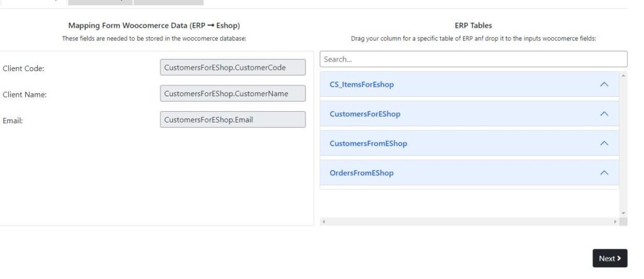Select the Client Code mapping field

233,67
